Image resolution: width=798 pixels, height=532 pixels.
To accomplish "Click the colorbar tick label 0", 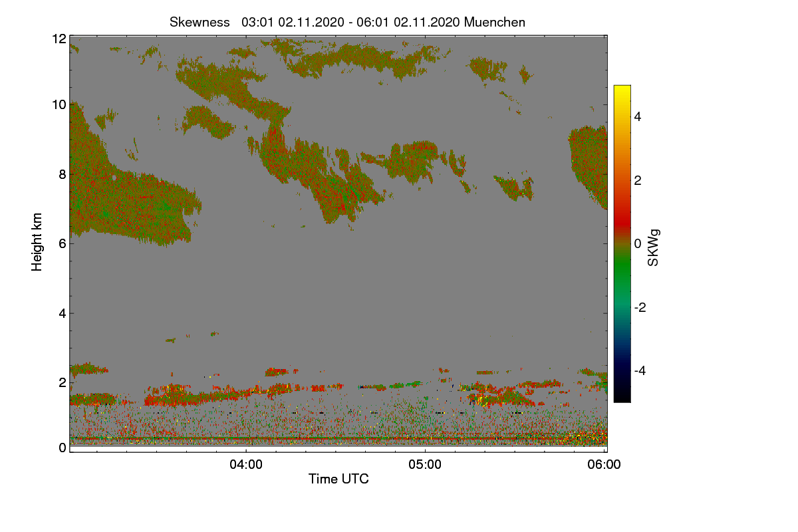I will [x=638, y=243].
